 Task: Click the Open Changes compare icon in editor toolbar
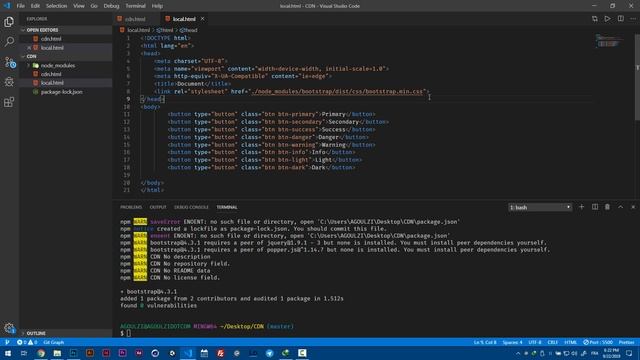pos(595,19)
